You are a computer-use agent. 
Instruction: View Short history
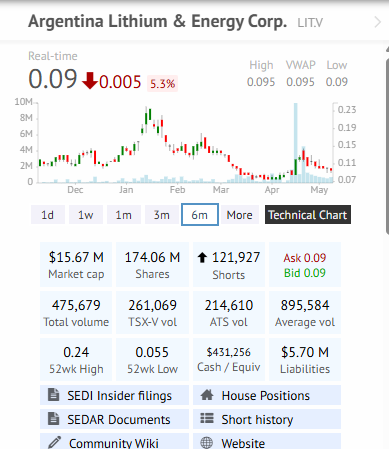coord(267,419)
